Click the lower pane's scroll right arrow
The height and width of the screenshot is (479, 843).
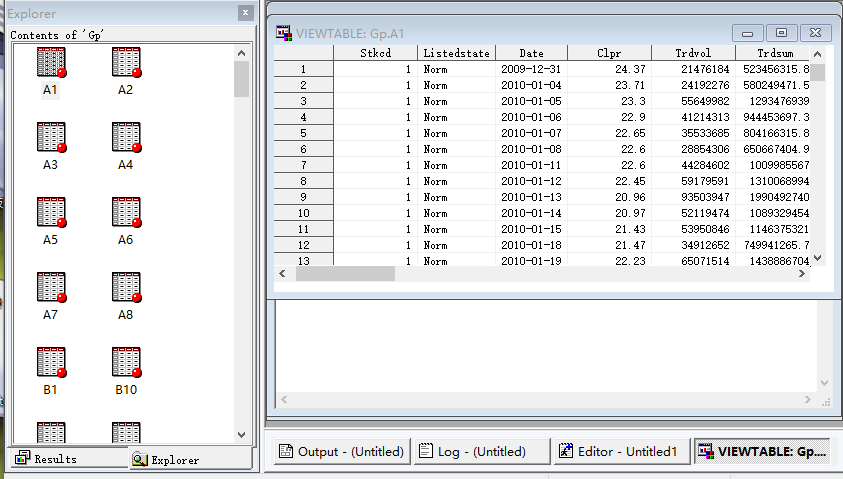808,399
